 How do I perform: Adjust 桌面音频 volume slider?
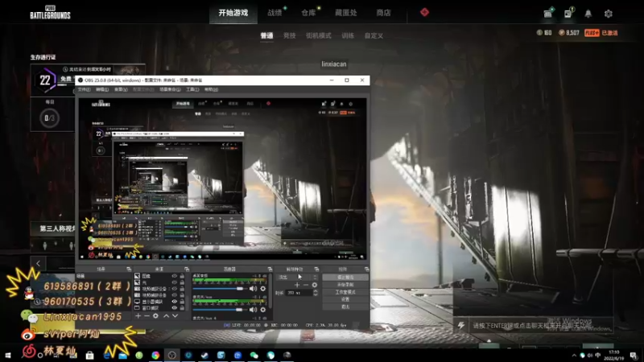[x=219, y=289]
